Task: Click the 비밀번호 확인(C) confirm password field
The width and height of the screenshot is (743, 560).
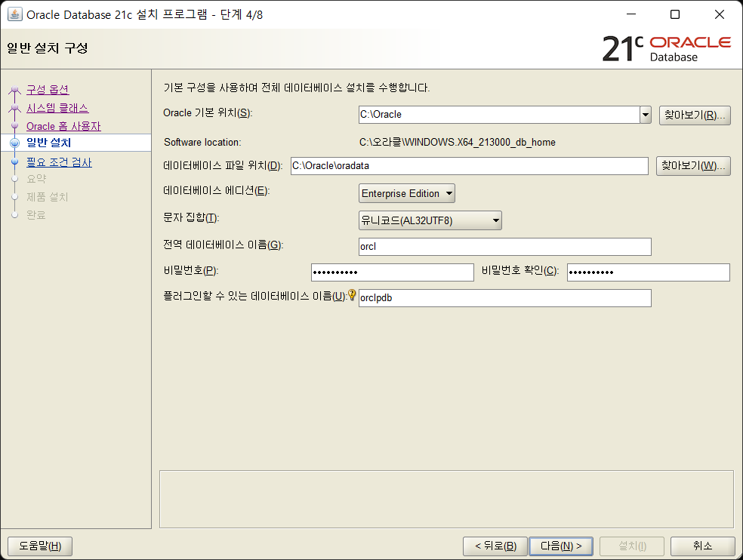Action: click(x=648, y=272)
